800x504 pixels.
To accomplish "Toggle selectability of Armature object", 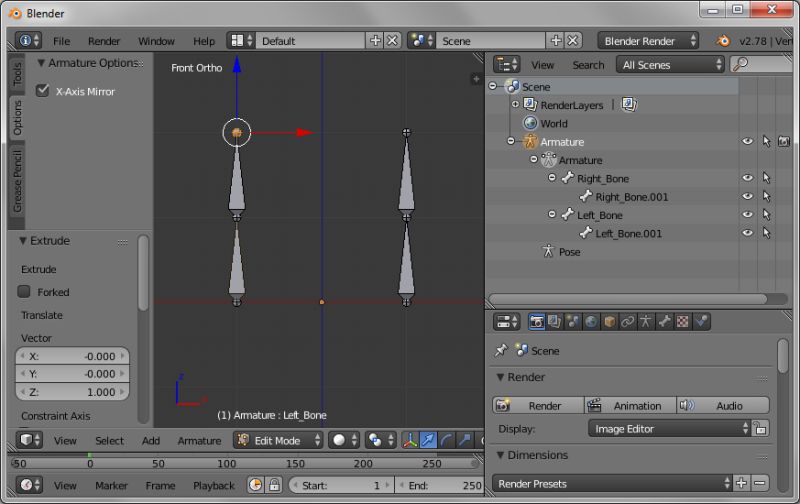I will (766, 141).
